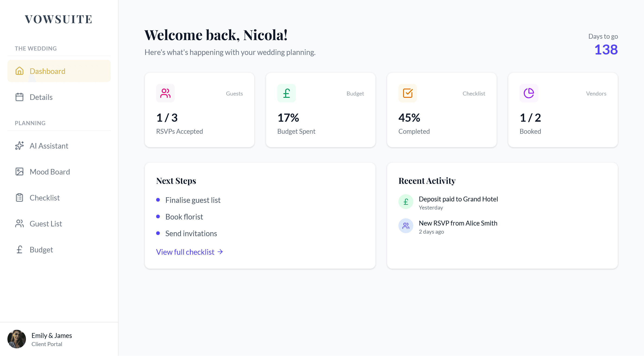Click the Guest List people icon
The height and width of the screenshot is (356, 644).
(x=19, y=224)
